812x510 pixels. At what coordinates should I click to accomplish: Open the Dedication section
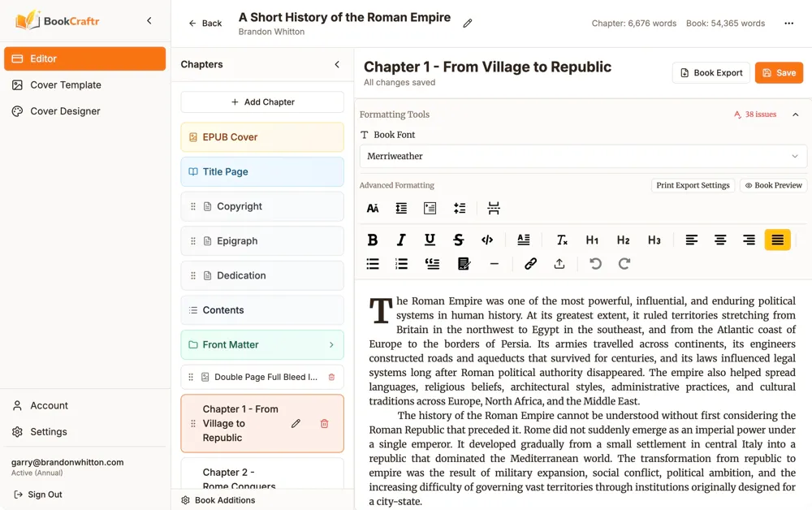(x=262, y=275)
